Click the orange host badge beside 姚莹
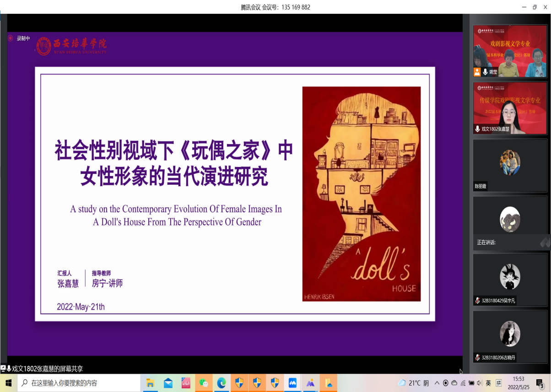 477,72
